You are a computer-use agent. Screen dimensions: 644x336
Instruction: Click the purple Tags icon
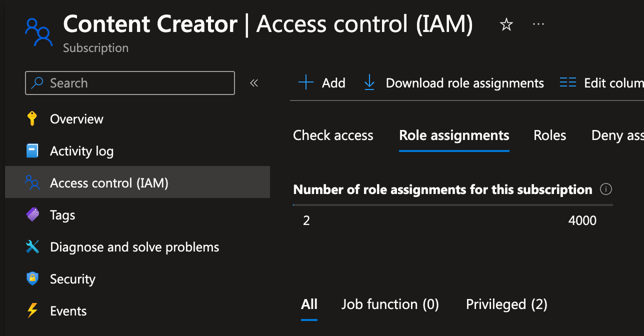pos(32,215)
